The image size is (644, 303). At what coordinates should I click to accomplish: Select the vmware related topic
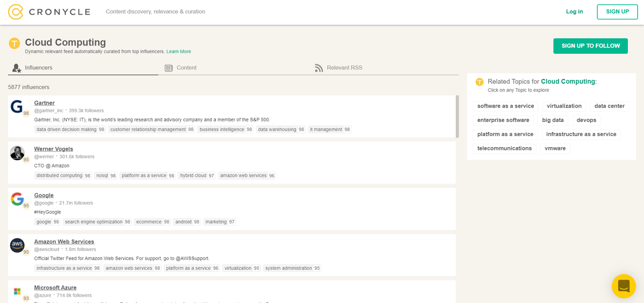[x=555, y=148]
